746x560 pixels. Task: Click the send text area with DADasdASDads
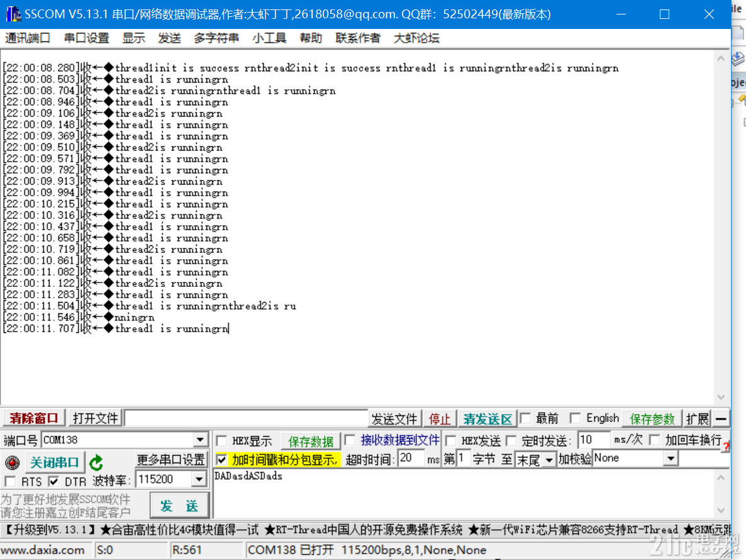coord(464,493)
